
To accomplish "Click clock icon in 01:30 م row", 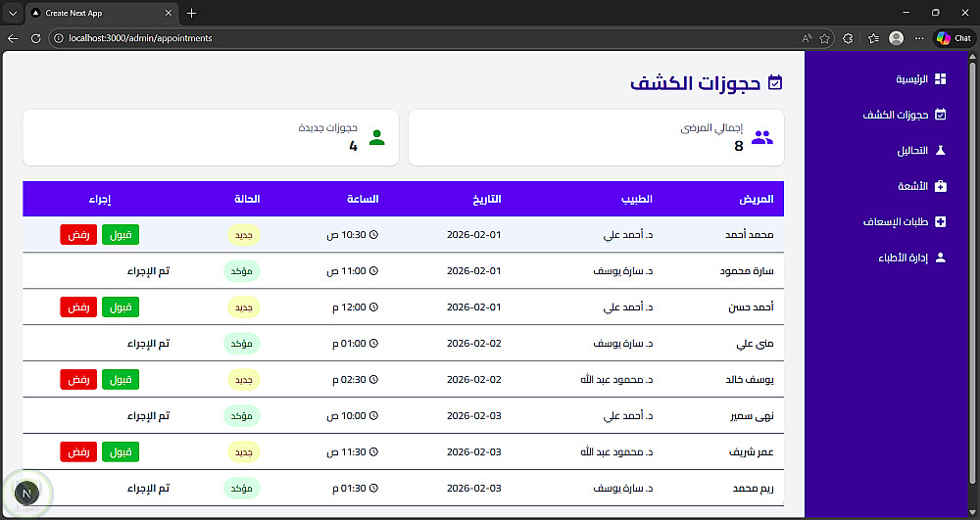I will [x=373, y=488].
